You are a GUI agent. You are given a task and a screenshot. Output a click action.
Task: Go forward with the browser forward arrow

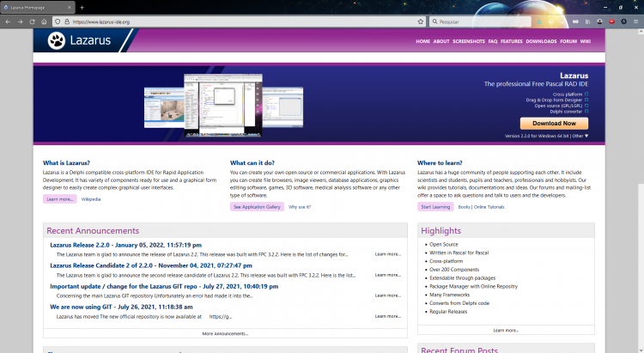[x=20, y=21]
